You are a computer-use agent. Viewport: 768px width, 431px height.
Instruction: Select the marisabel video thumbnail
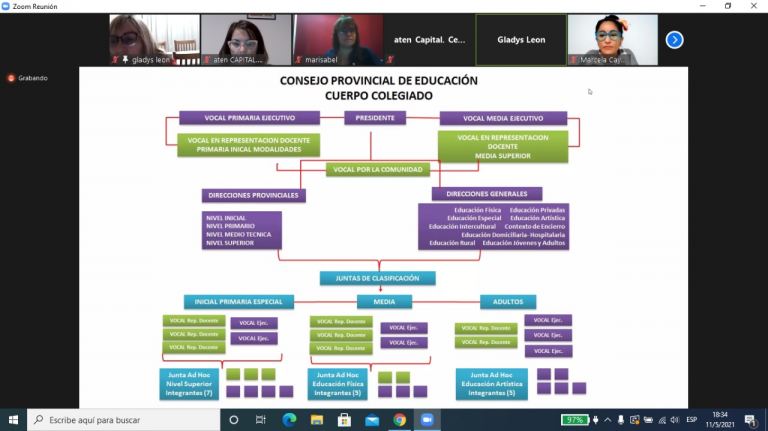pos(337,40)
